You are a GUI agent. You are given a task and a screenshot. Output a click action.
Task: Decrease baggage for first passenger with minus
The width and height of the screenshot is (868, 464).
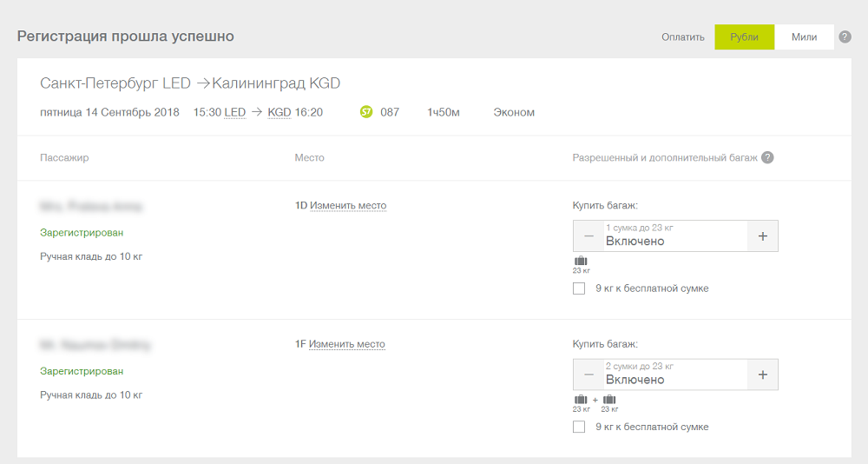[589, 236]
